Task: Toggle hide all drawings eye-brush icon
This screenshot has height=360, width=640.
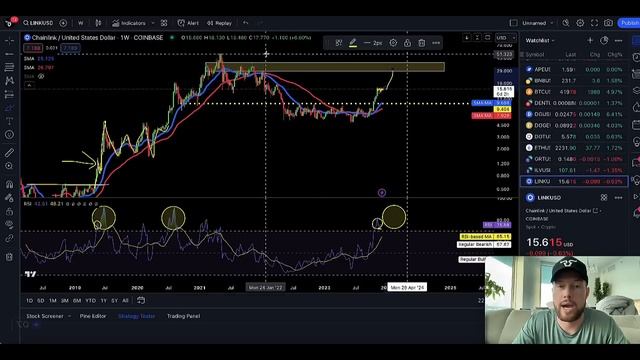Action: [x=9, y=224]
